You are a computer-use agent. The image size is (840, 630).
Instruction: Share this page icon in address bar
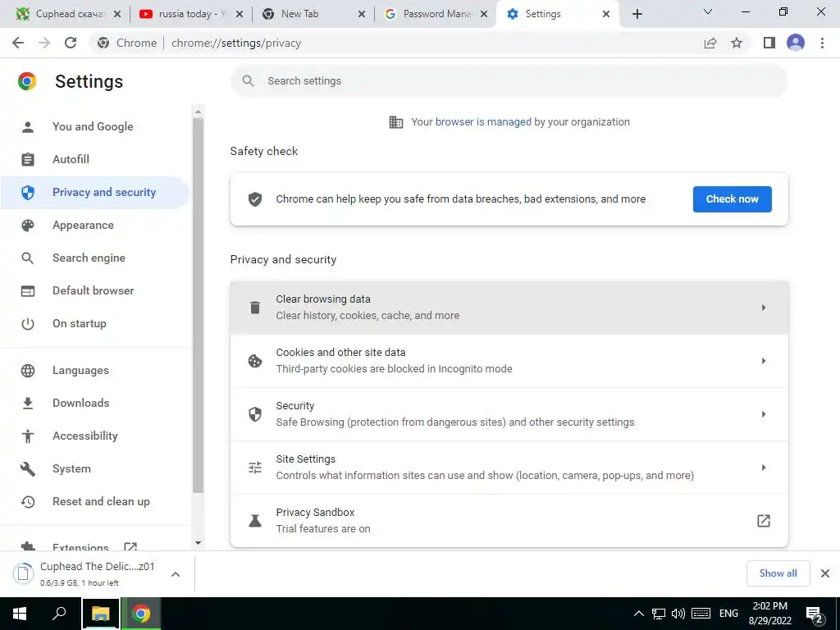click(710, 43)
